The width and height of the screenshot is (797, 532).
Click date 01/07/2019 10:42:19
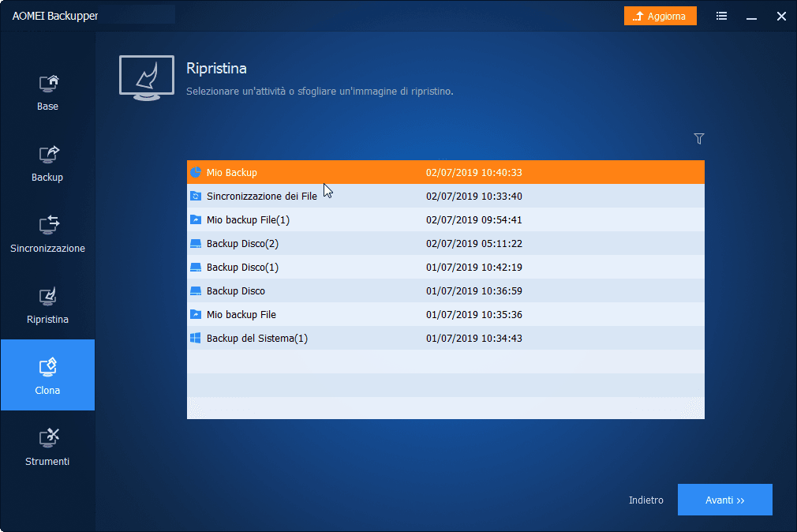pyautogui.click(x=474, y=267)
